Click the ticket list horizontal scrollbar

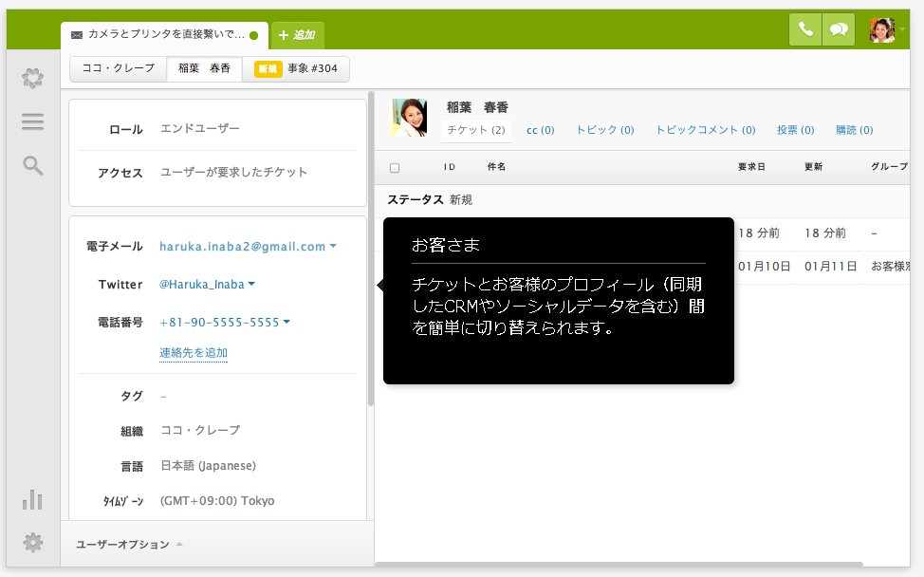[619, 565]
